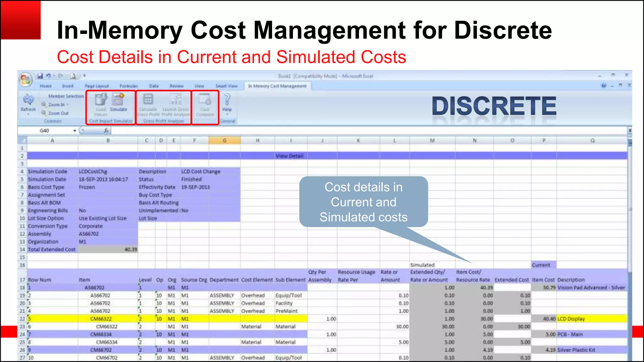Click the Print Preview icon in quick access
This screenshot has width=644, height=362.
pos(73,76)
